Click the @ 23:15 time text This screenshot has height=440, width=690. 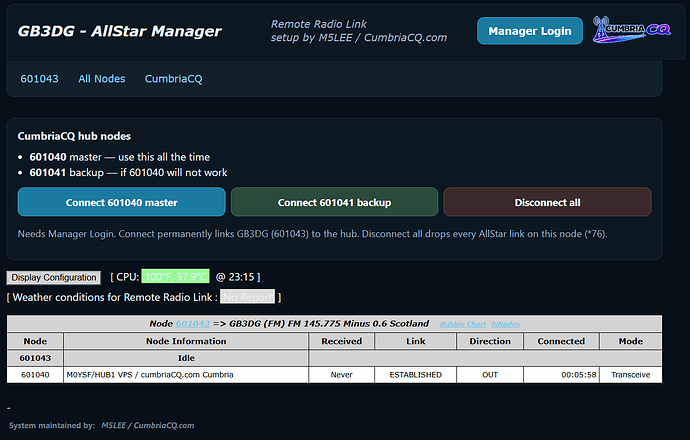[x=235, y=277]
